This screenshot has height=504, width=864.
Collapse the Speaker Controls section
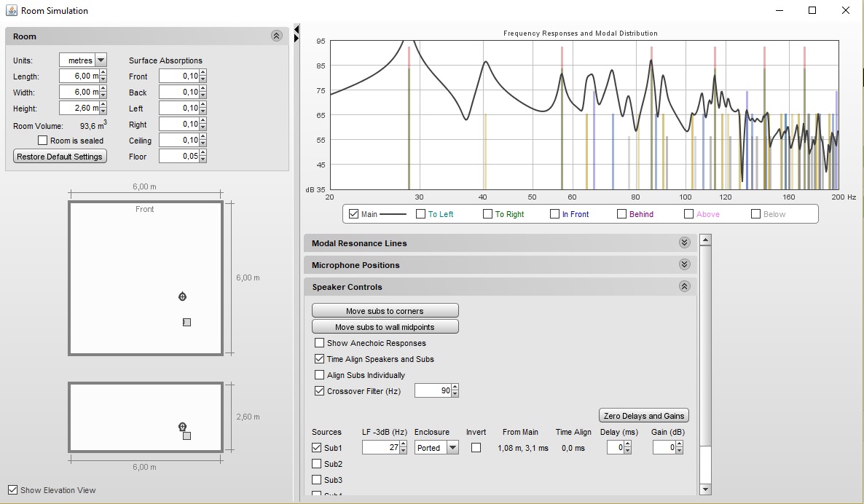684,286
